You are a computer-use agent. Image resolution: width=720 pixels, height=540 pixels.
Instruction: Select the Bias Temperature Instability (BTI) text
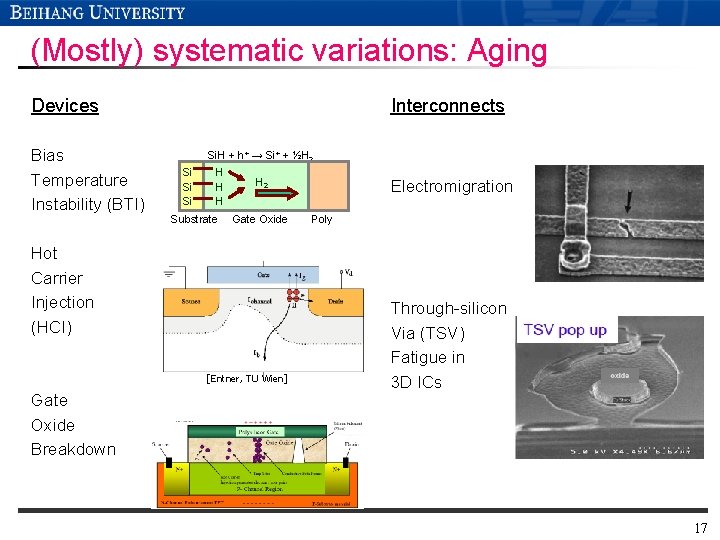coord(88,180)
